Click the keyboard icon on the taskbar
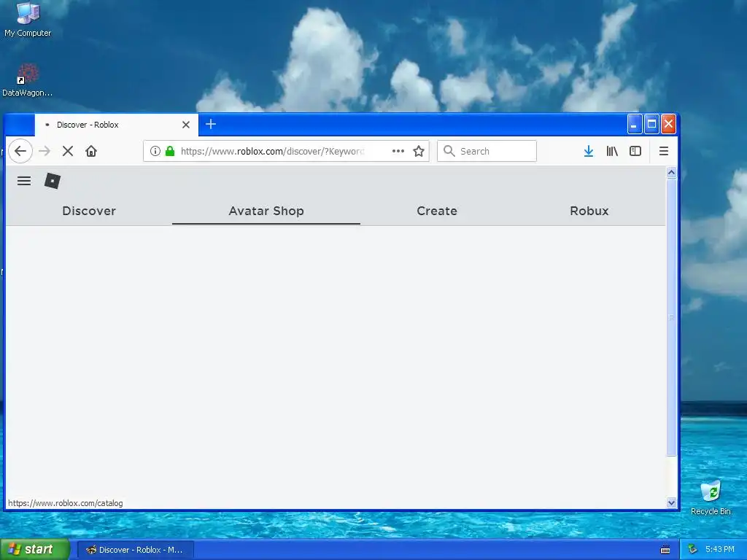The height and width of the screenshot is (560, 747). (x=665, y=550)
